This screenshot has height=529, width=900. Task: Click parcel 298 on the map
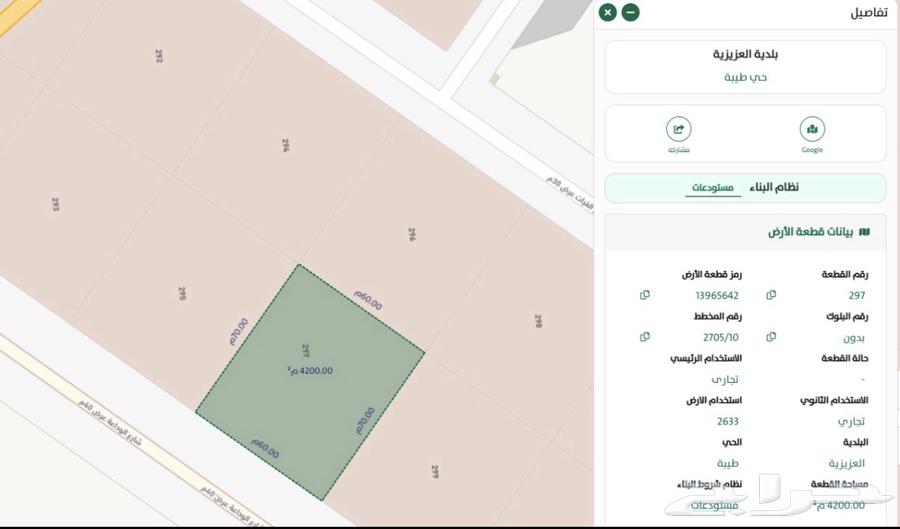537,321
